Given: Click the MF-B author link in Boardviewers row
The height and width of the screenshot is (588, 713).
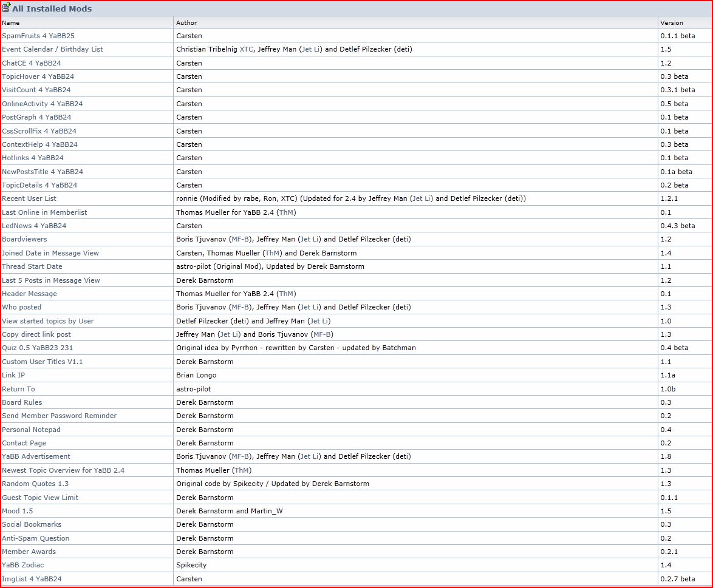Looking at the screenshot, I should (241, 239).
